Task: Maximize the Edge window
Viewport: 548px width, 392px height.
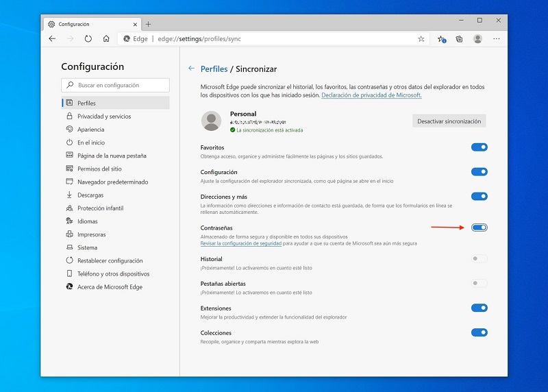Action: 480,21
